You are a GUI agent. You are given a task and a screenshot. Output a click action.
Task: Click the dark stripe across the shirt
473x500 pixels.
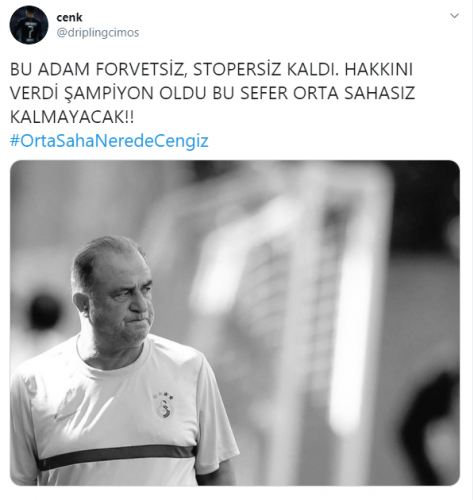(x=115, y=456)
